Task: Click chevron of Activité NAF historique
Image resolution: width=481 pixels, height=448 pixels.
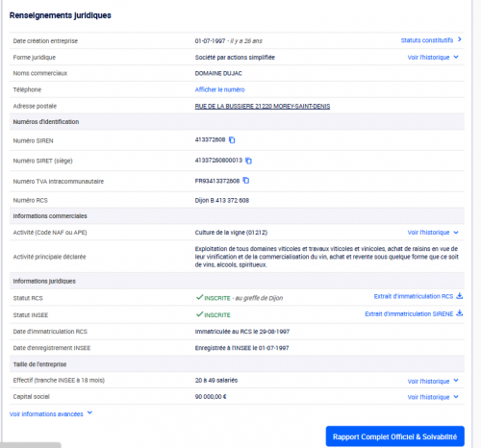Action: tap(456, 233)
